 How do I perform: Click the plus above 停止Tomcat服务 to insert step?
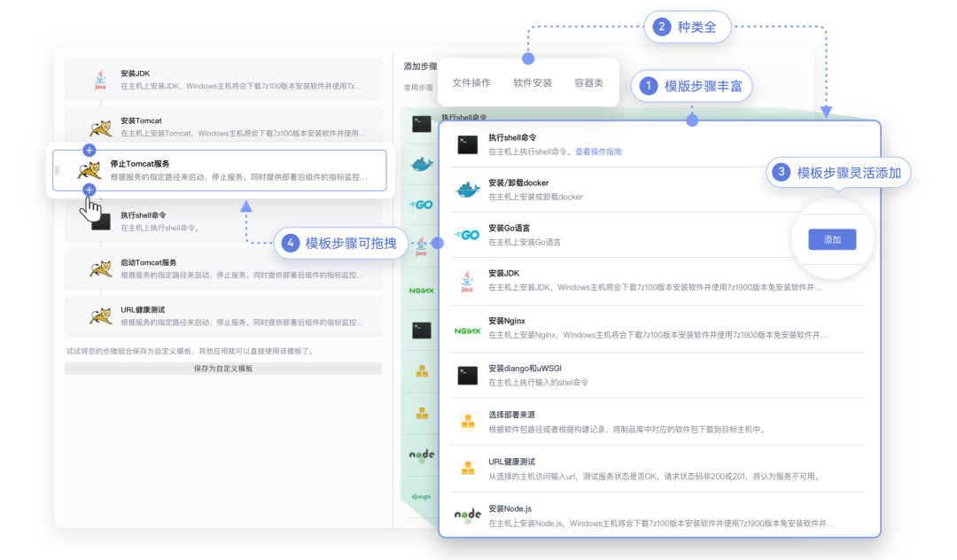(89, 151)
